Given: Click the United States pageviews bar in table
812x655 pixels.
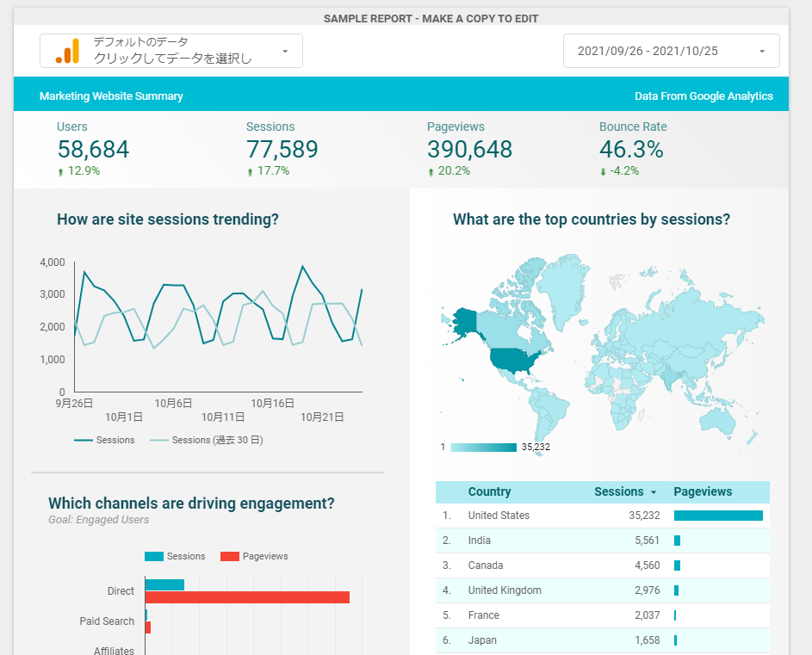Looking at the screenshot, I should (x=718, y=516).
